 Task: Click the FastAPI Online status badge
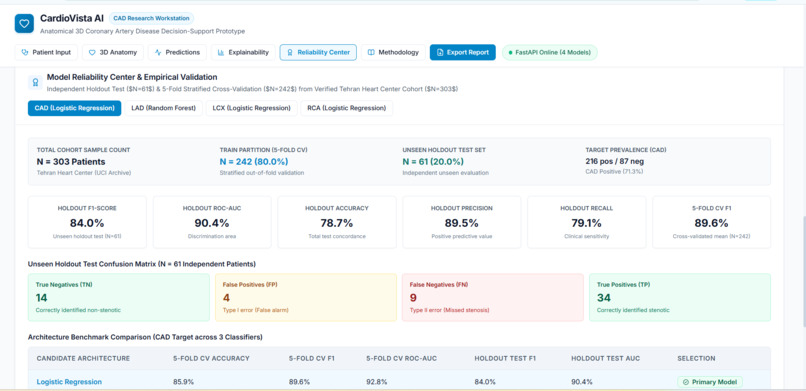coord(549,52)
